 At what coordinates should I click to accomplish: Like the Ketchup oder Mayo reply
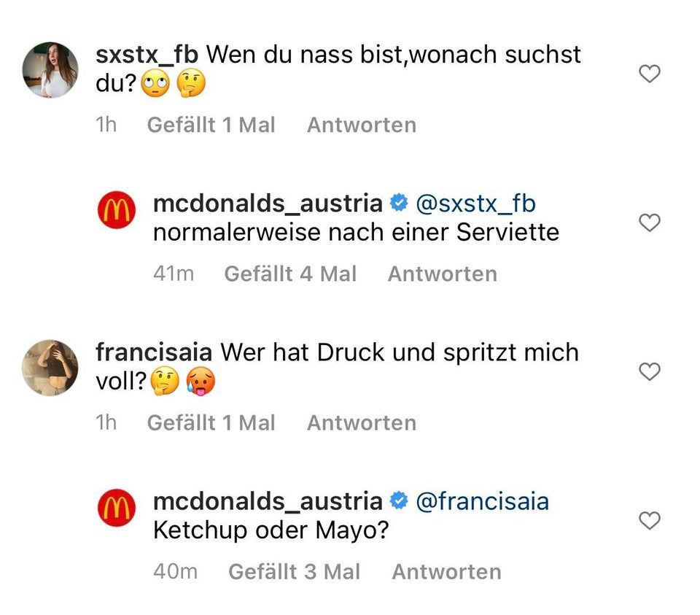tap(649, 521)
